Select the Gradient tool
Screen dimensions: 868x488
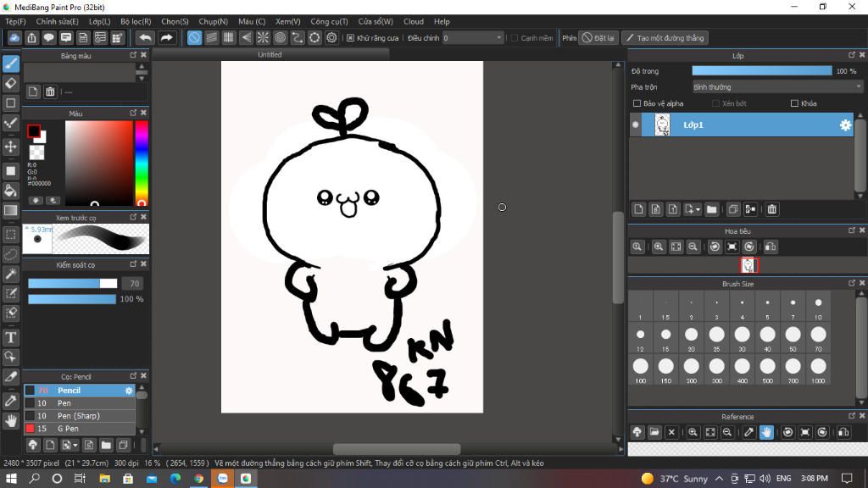tap(11, 211)
